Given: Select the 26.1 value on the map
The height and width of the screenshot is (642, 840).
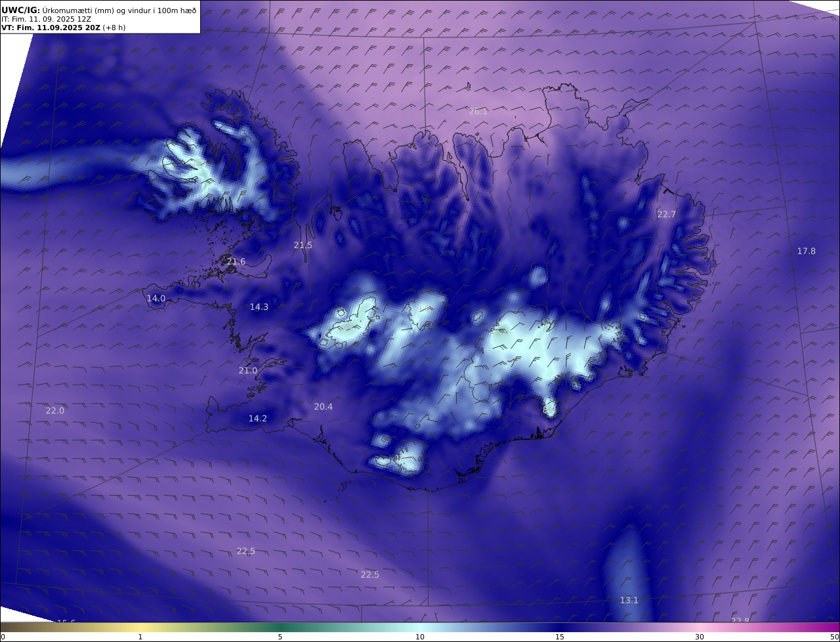Looking at the screenshot, I should point(478,112).
